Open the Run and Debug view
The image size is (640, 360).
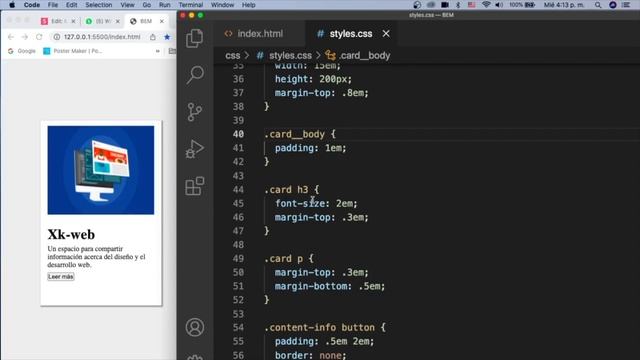[x=195, y=149]
